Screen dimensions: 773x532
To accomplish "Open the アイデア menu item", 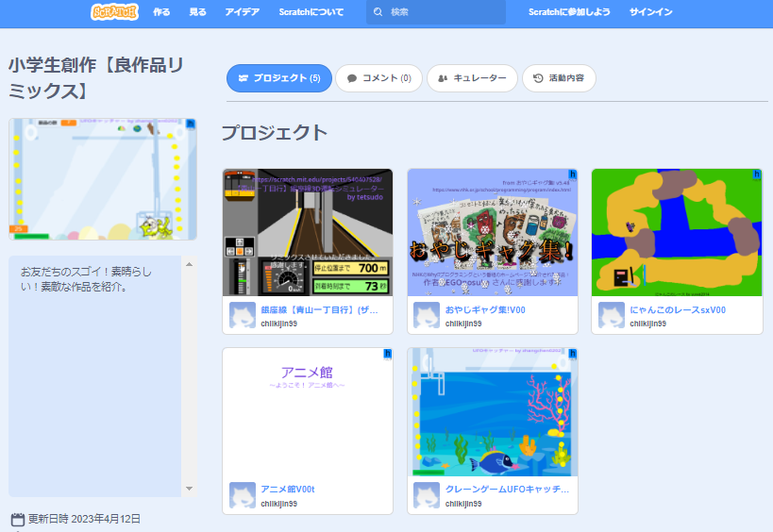I will click(x=243, y=12).
